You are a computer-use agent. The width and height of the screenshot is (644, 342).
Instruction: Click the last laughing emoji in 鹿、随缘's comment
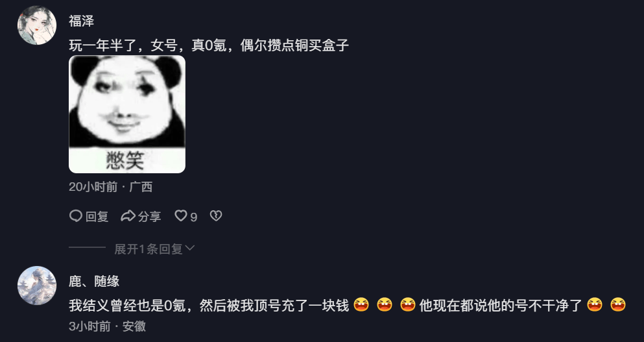(617, 305)
